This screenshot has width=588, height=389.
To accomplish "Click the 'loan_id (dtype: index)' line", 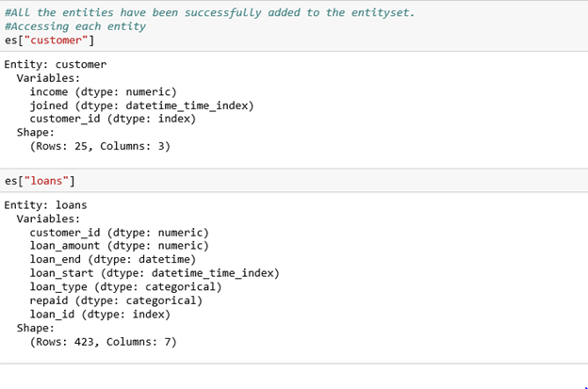I will tap(100, 314).
